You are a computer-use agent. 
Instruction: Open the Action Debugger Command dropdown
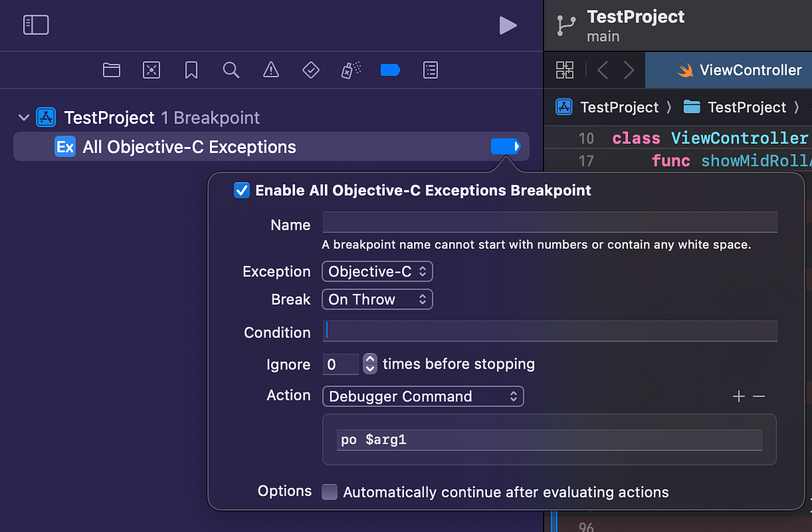[422, 396]
